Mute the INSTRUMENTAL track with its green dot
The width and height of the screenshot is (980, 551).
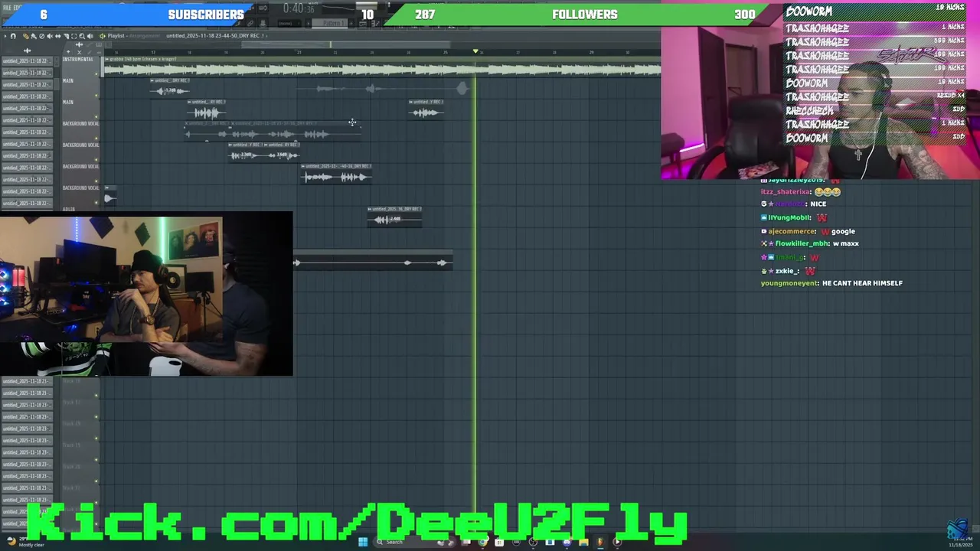(x=96, y=74)
